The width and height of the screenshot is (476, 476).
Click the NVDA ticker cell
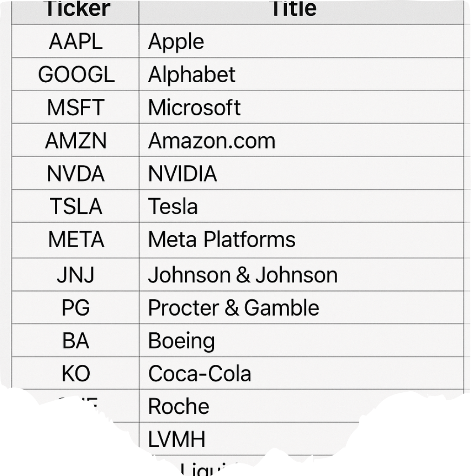point(76,174)
